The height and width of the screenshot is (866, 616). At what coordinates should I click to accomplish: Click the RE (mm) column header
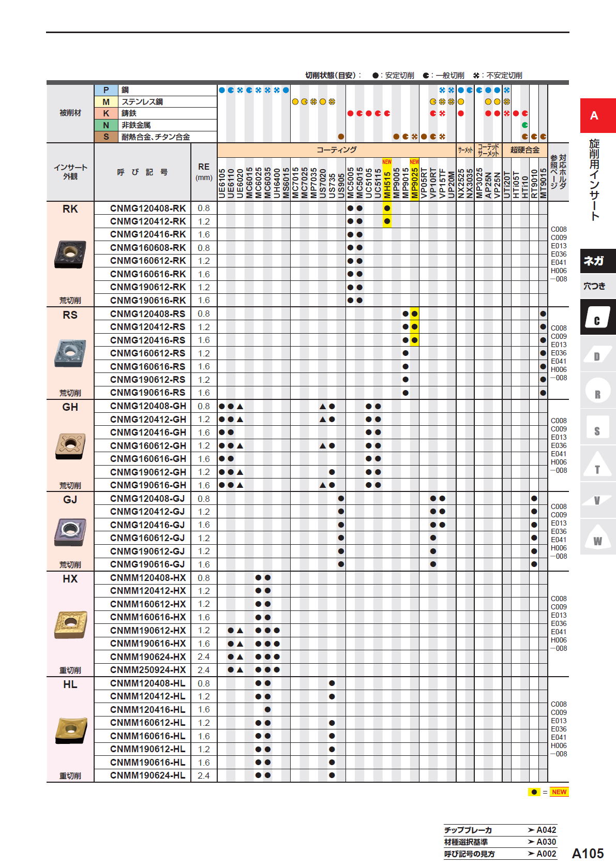click(x=204, y=172)
